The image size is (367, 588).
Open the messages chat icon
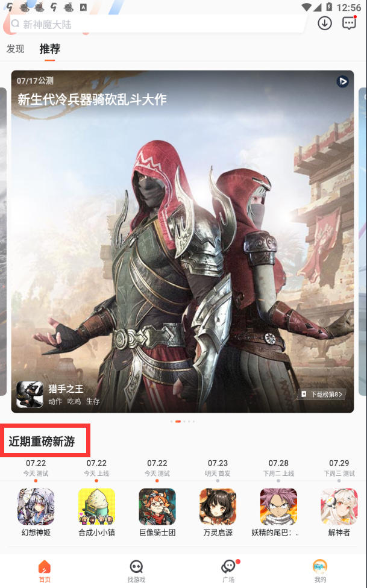349,23
